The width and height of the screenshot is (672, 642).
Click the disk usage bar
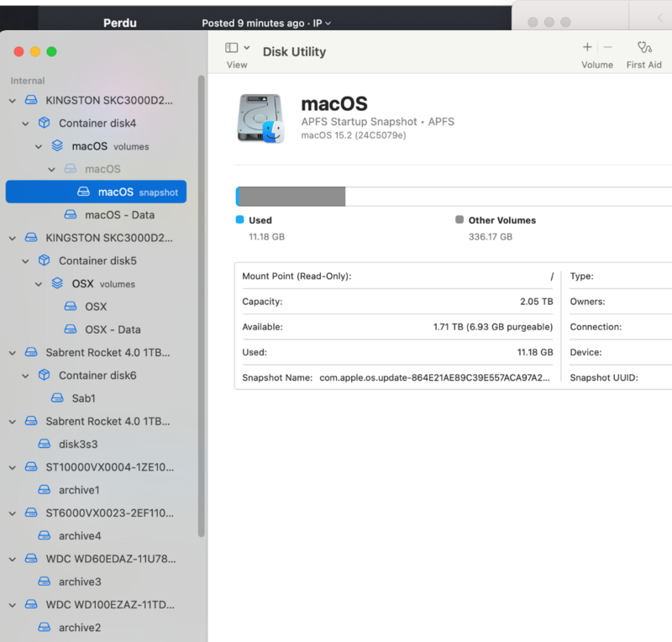click(x=454, y=197)
